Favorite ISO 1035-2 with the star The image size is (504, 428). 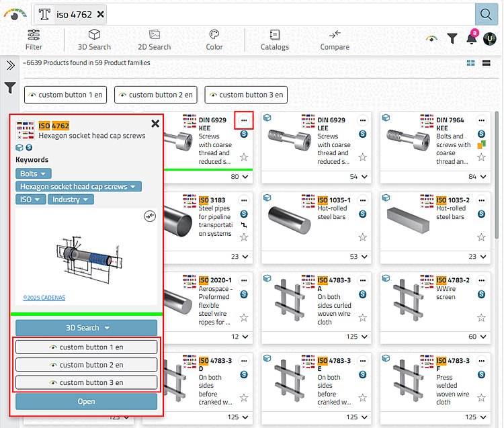[481, 237]
